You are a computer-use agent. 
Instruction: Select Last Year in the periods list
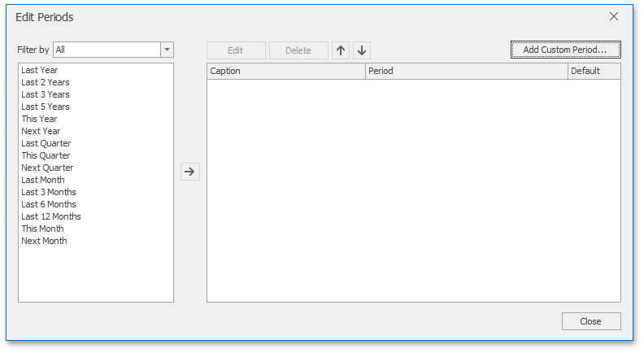39,70
